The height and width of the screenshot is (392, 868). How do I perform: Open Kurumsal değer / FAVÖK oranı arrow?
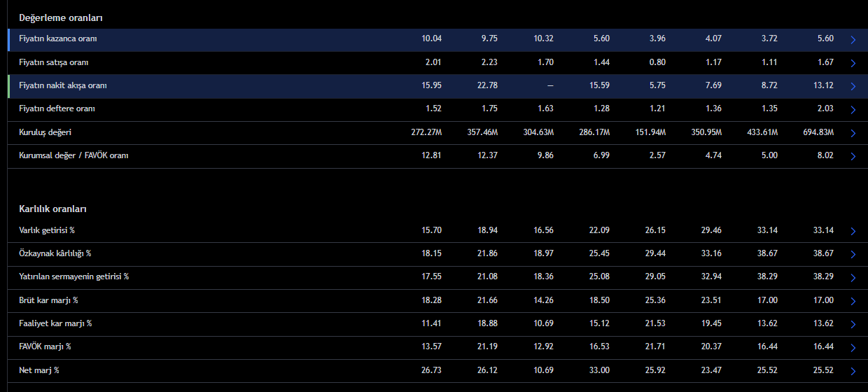coord(853,156)
